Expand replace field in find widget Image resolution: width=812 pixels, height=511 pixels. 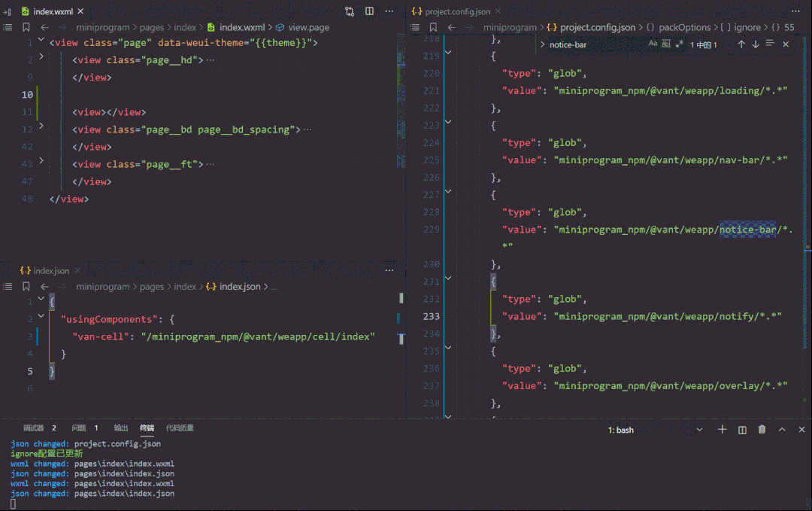point(542,44)
